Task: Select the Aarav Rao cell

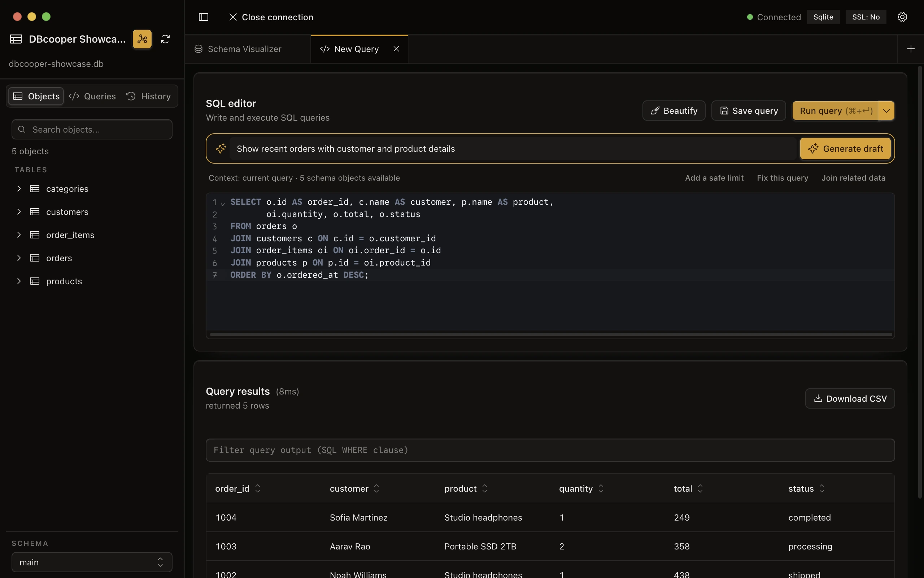Action: point(350,546)
